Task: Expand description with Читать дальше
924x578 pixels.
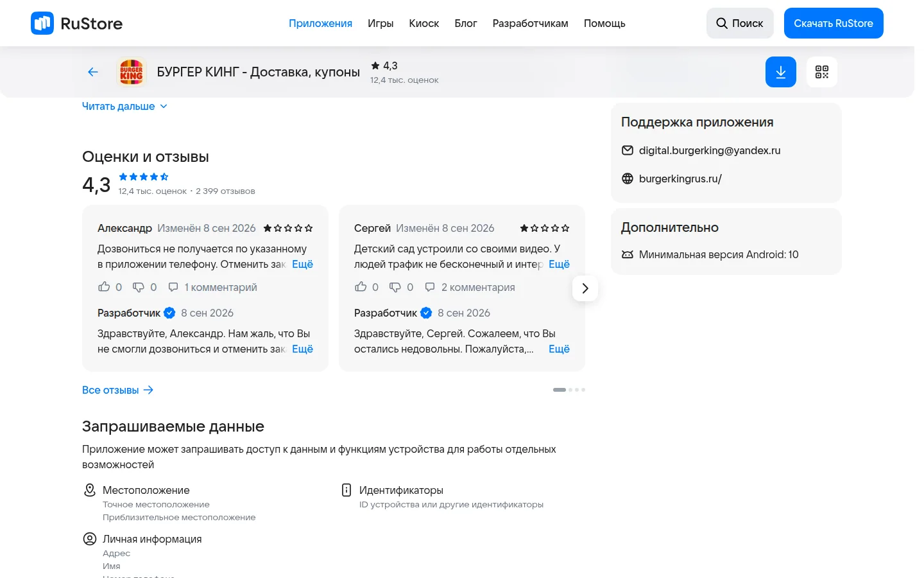Action: [124, 106]
